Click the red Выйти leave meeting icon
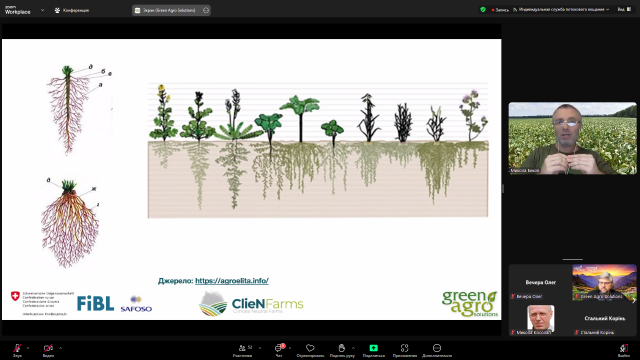Screen dimensions: 640x360 pyautogui.click(x=624, y=348)
